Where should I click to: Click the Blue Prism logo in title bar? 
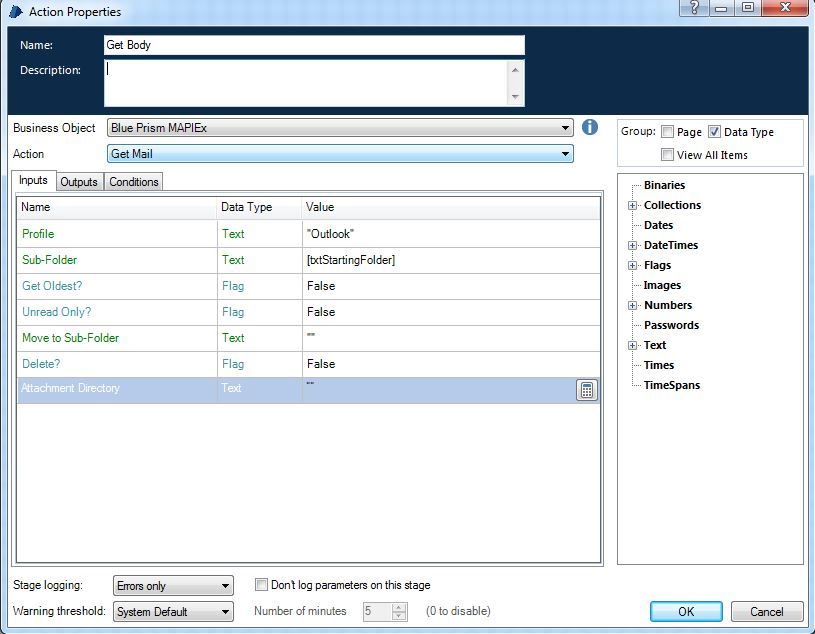click(16, 11)
